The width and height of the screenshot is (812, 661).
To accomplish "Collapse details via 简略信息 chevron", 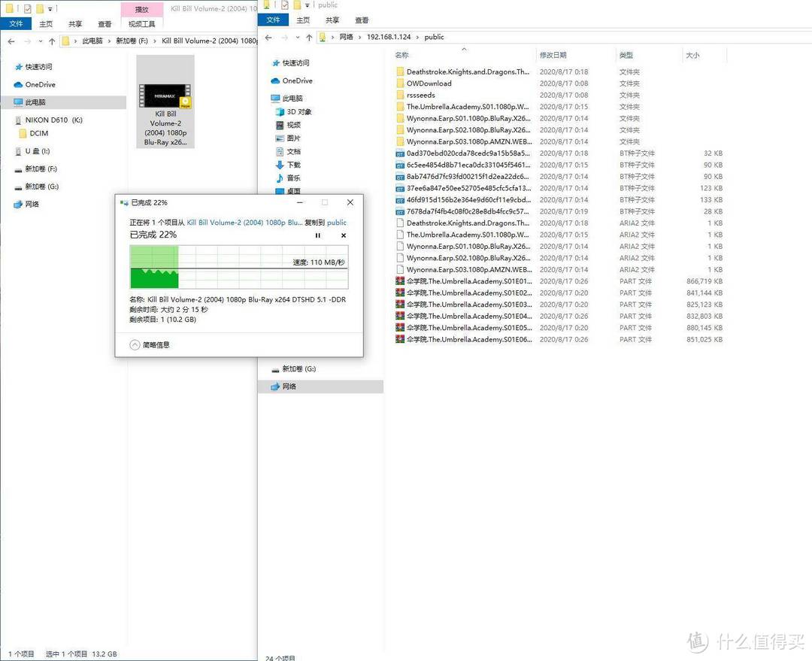I will 135,345.
